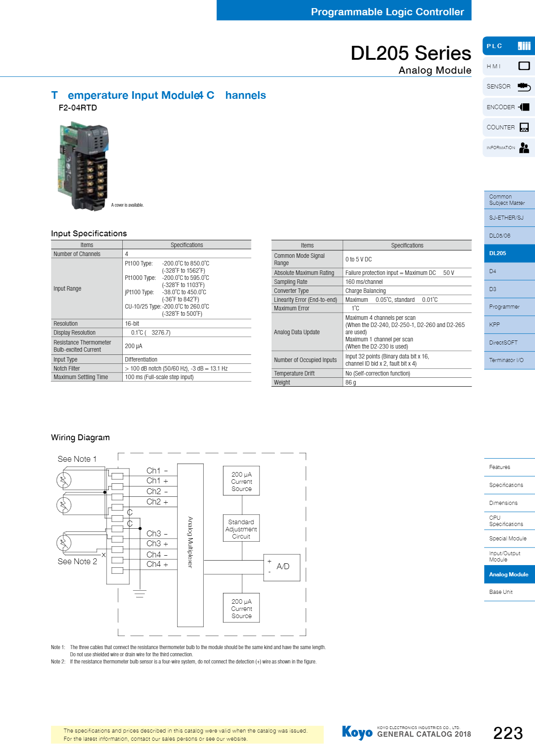Click the ENCODER icon in sidebar
This screenshot has width=535, height=756.
pos(524,107)
